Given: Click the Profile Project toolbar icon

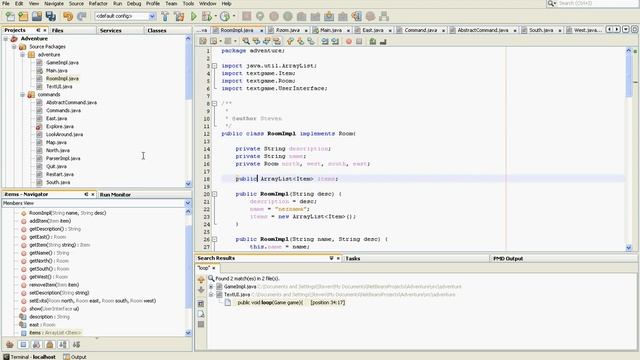Looking at the screenshot, I should 224,16.
